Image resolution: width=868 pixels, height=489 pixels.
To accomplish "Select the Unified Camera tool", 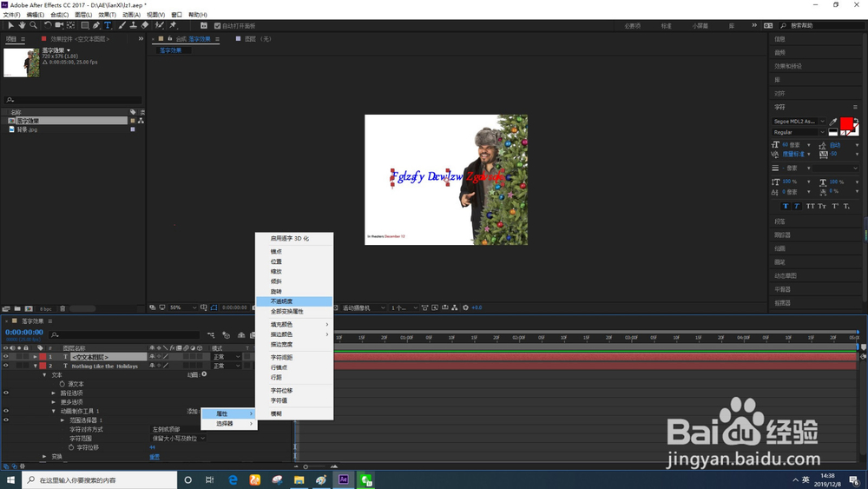I will coord(59,25).
